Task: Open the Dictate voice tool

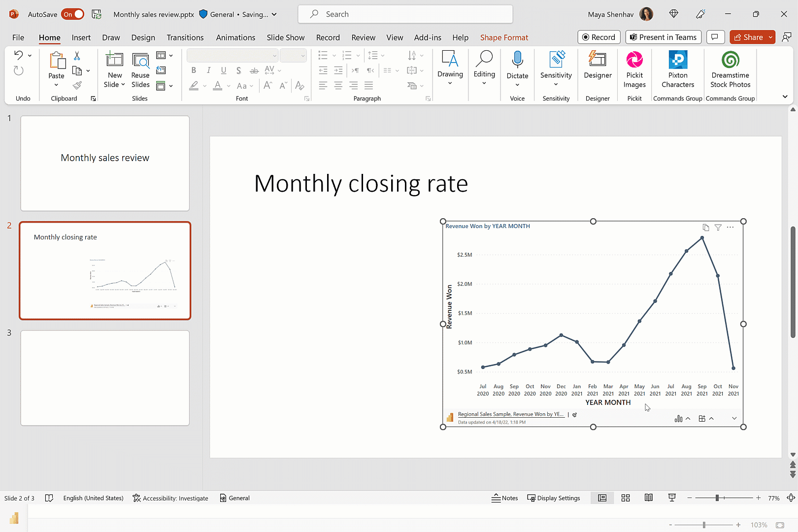Action: (517, 69)
